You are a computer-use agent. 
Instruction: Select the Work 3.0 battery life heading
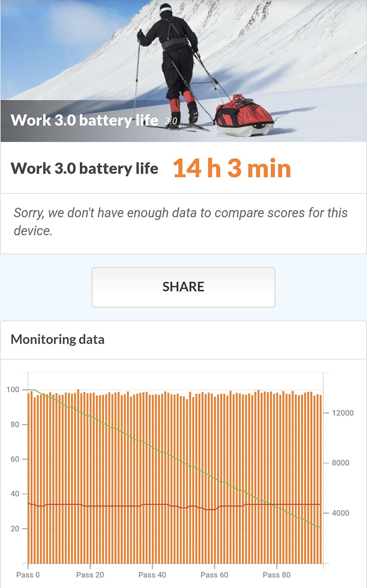tap(84, 169)
